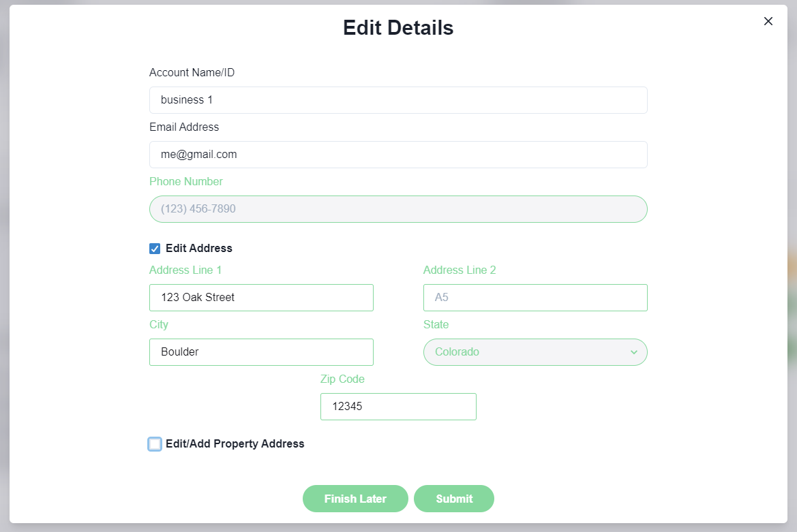This screenshot has width=797, height=532.
Task: Click the Phone Number input field
Action: 398,209
